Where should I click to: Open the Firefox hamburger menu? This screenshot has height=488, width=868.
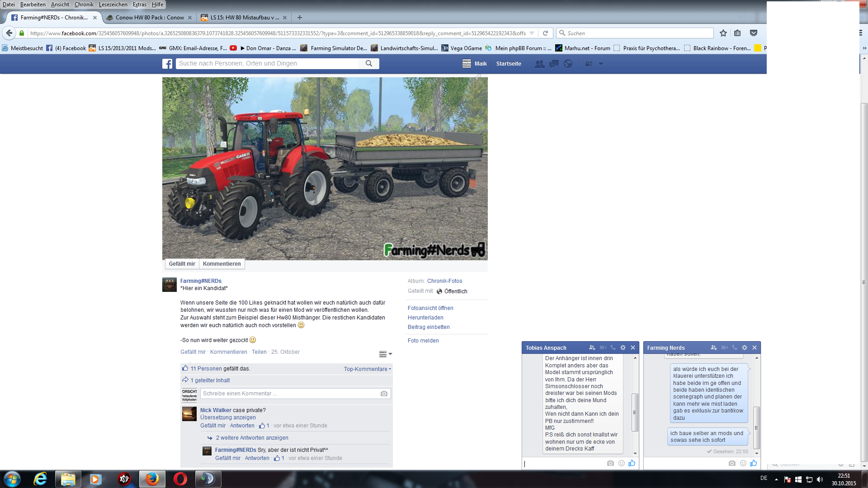click(x=860, y=33)
